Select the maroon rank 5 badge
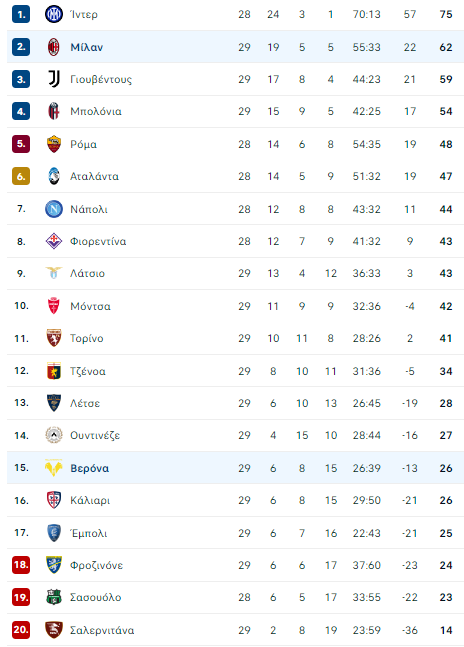 (21, 144)
